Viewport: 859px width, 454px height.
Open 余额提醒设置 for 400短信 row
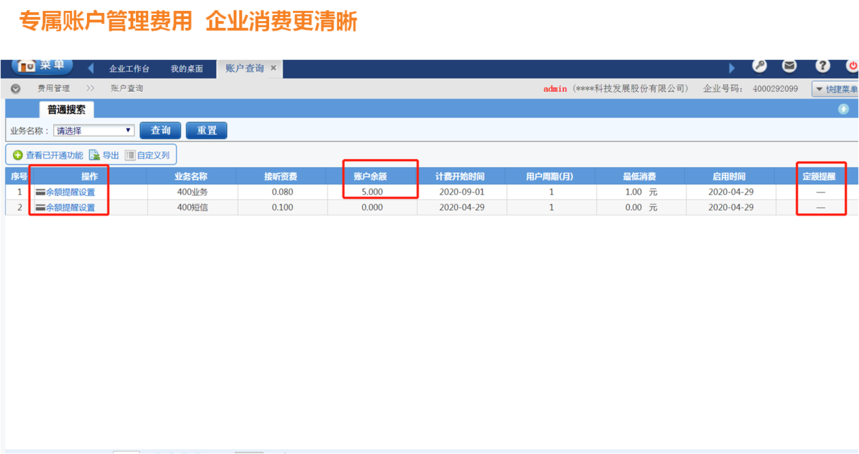point(69,208)
